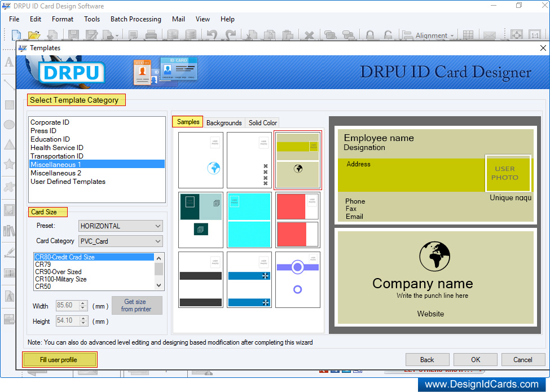
Task: Click the Undo arrow in toolbar
Action: [x=212, y=35]
